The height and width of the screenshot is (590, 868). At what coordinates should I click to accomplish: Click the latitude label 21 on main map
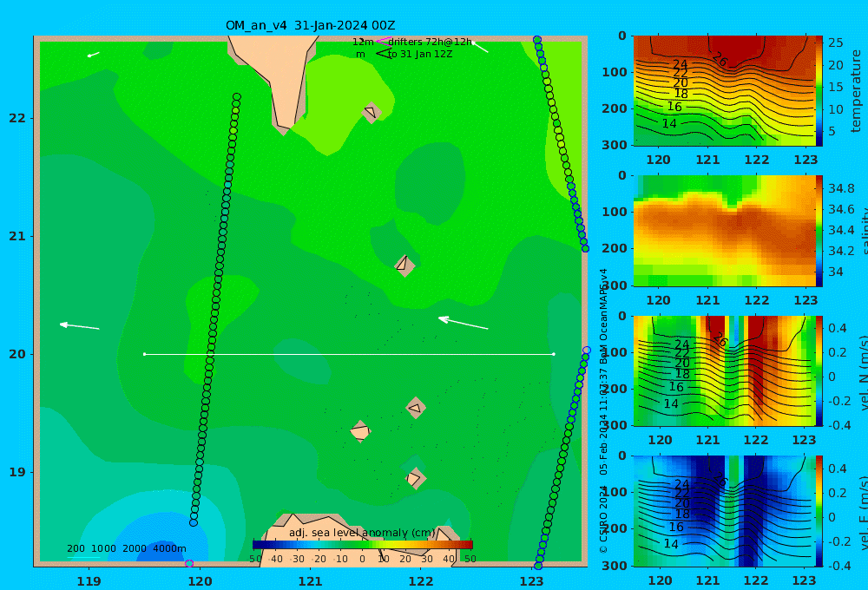pos(17,236)
